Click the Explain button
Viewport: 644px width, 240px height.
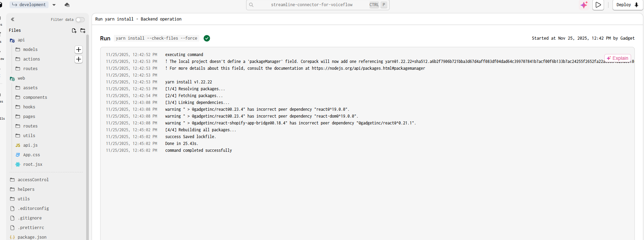click(617, 58)
